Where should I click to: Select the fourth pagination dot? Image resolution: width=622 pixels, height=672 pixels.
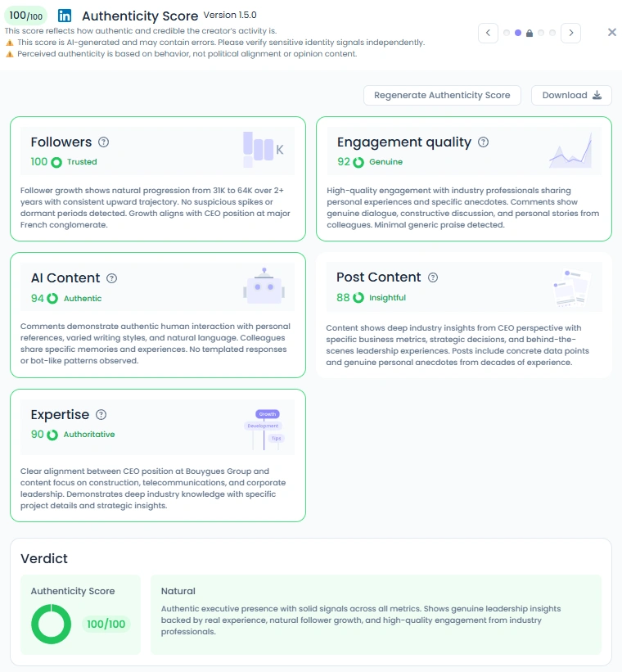coord(541,33)
